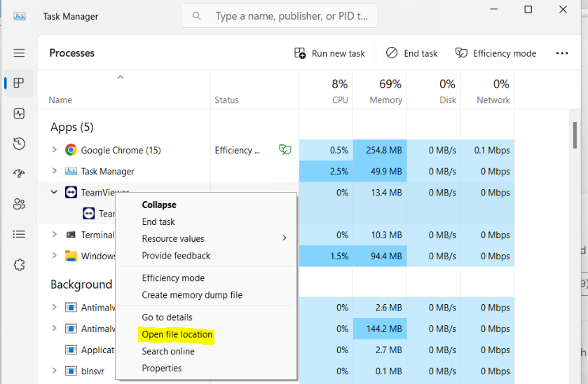Open the three-dot more options menu
Viewport: 588px width, 384px height.
(x=561, y=53)
